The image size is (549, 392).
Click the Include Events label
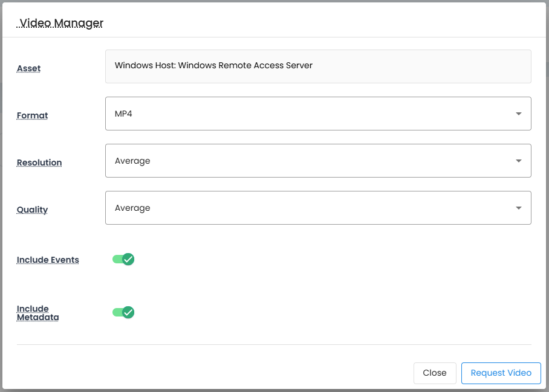click(x=48, y=260)
